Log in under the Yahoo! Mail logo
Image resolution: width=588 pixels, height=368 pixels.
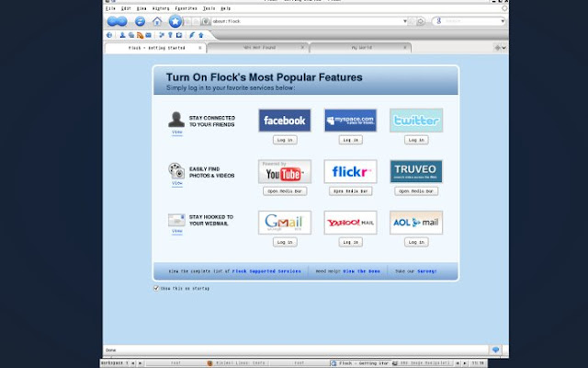click(351, 242)
